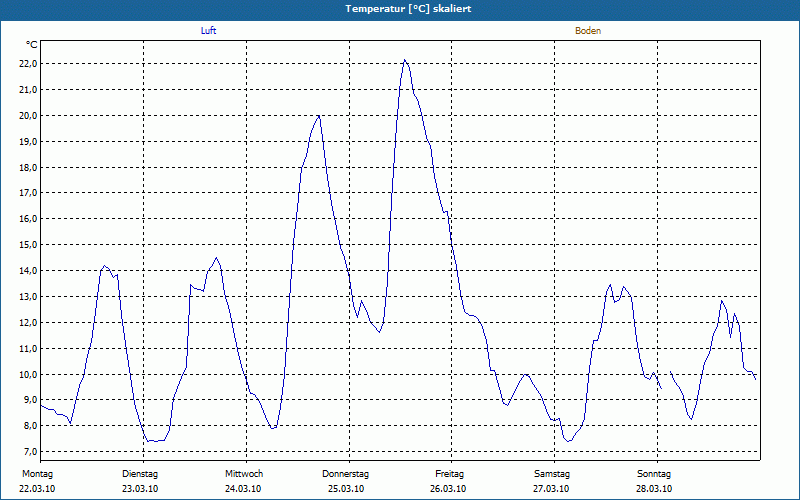The width and height of the screenshot is (800, 500).
Task: Click the '20,0' y-axis value
Action: (28, 116)
